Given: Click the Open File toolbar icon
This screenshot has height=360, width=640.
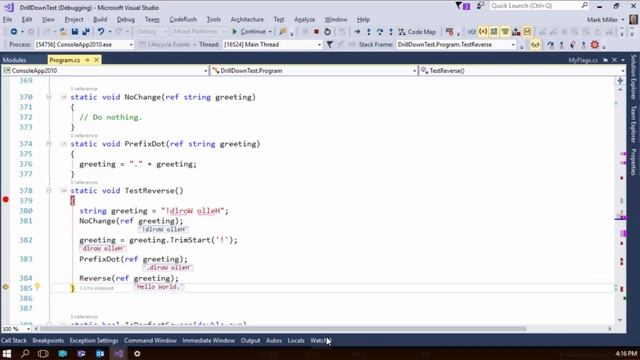Looking at the screenshot, I should coord(63,31).
